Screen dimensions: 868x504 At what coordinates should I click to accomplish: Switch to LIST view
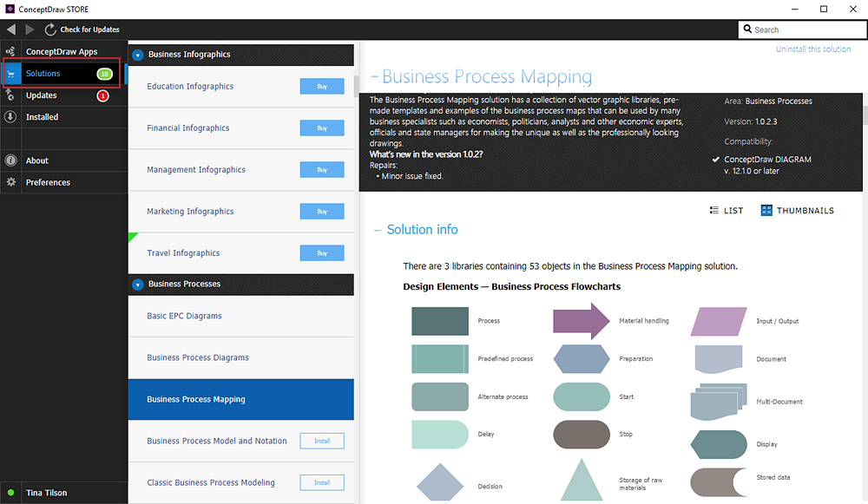727,211
